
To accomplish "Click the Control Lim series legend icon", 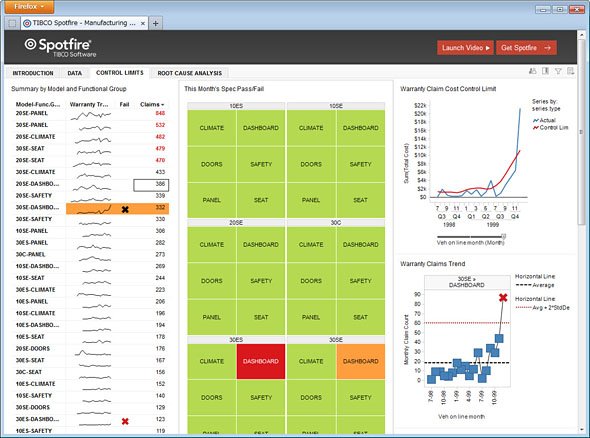I will pyautogui.click(x=536, y=128).
